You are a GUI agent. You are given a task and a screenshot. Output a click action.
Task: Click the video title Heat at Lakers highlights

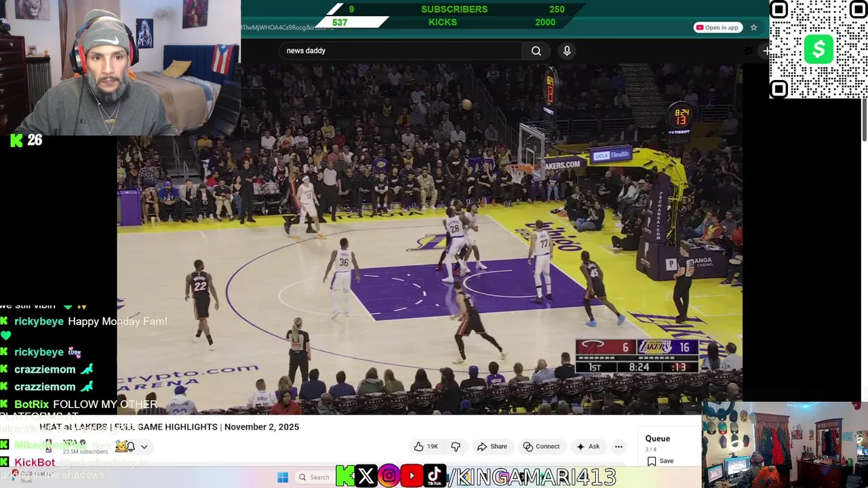tap(169, 427)
